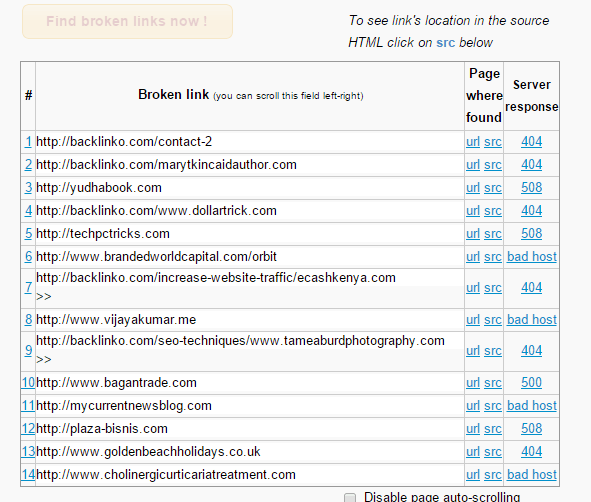Click url link for yudhabook.com
The height and width of the screenshot is (502, 591).
[473, 188]
